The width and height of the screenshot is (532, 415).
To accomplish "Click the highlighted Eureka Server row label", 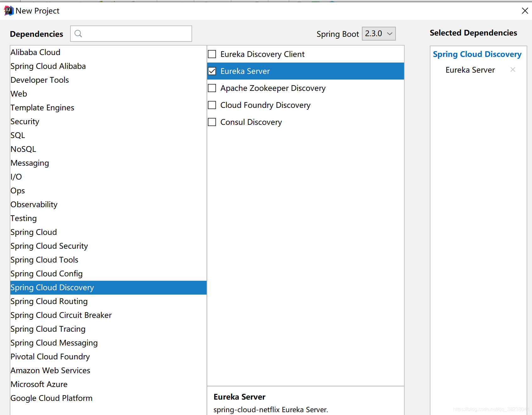I will (245, 71).
